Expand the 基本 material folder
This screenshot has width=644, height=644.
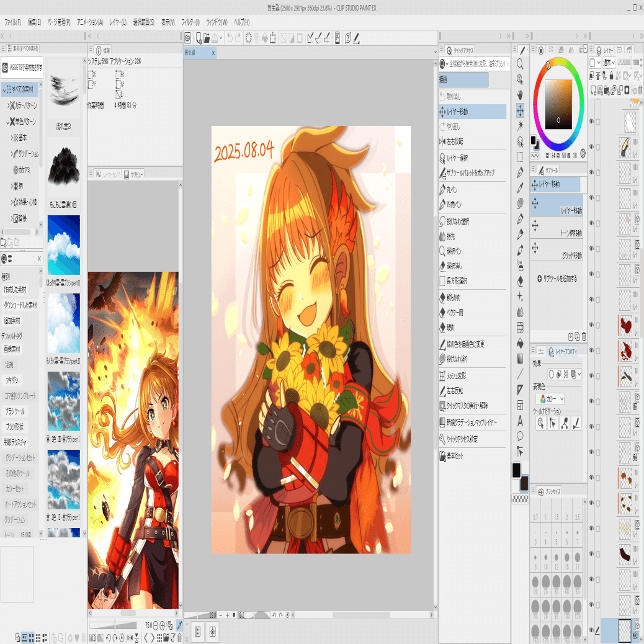click(x=12, y=138)
